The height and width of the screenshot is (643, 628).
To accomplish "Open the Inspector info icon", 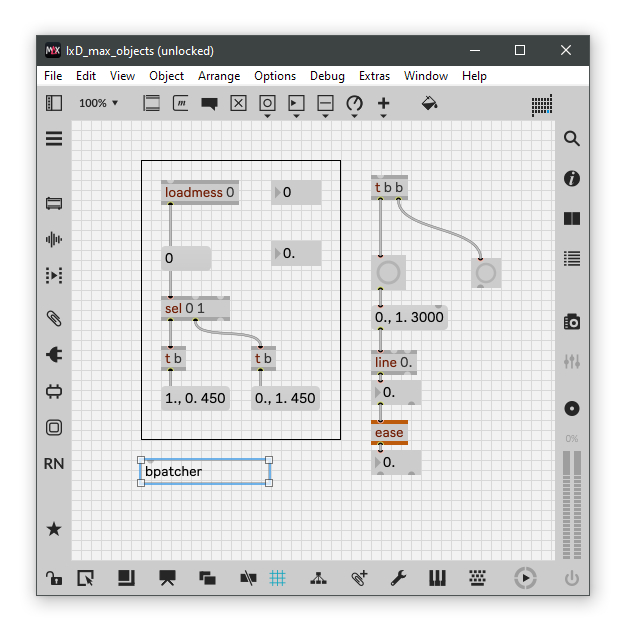I will [x=571, y=179].
